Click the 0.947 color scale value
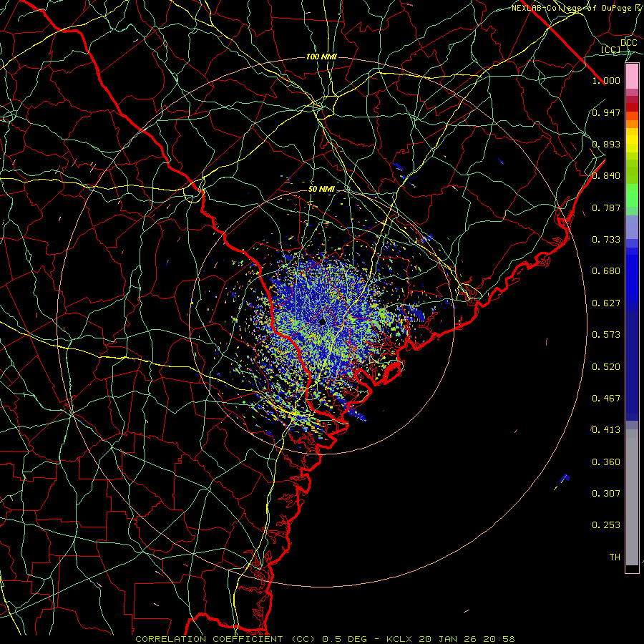This screenshot has width=644, height=644. pos(606,112)
